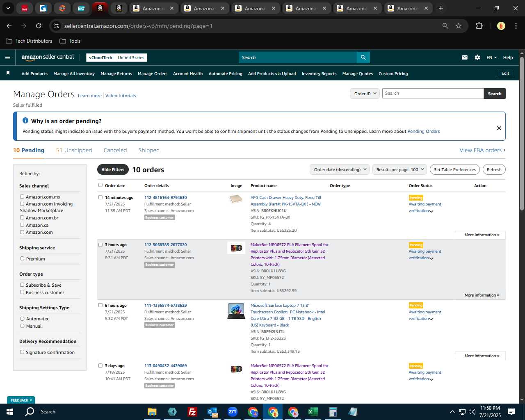Screen dimensions: 525x420
Task: Open the site information icon in address bar
Action: pyautogui.click(x=56, y=26)
